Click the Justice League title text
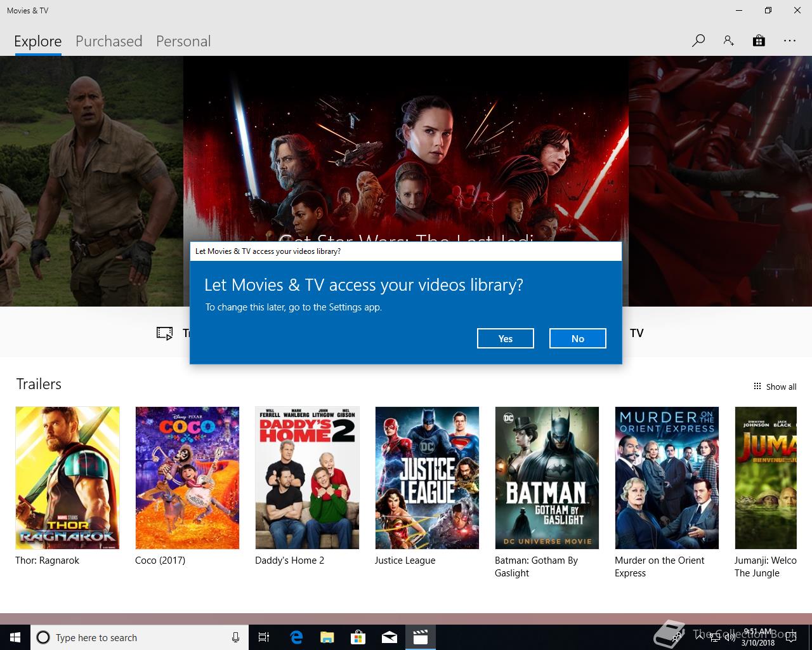 click(405, 560)
